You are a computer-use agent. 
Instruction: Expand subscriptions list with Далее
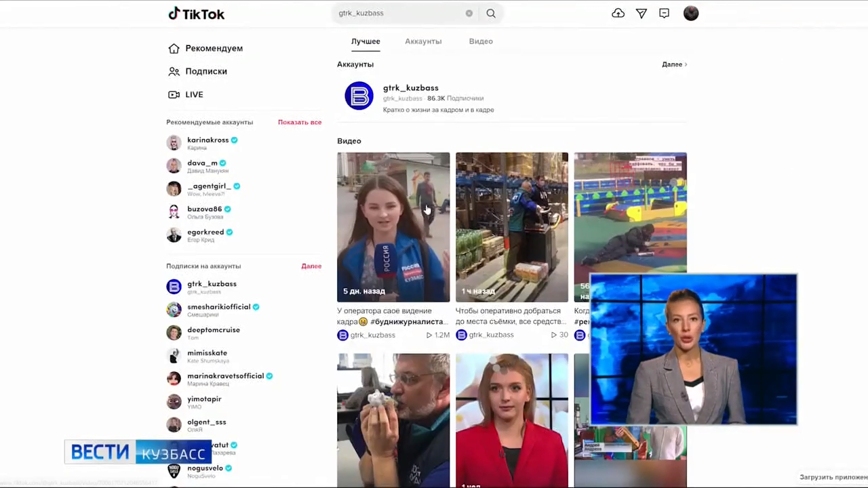(x=311, y=266)
